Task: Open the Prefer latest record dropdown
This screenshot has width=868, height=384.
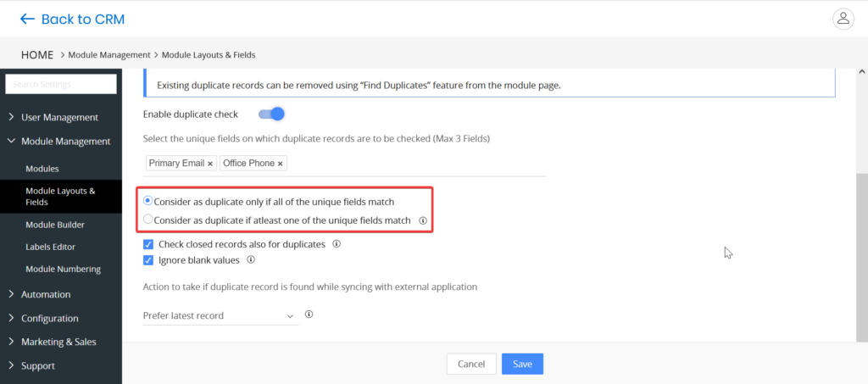Action: tap(220, 315)
